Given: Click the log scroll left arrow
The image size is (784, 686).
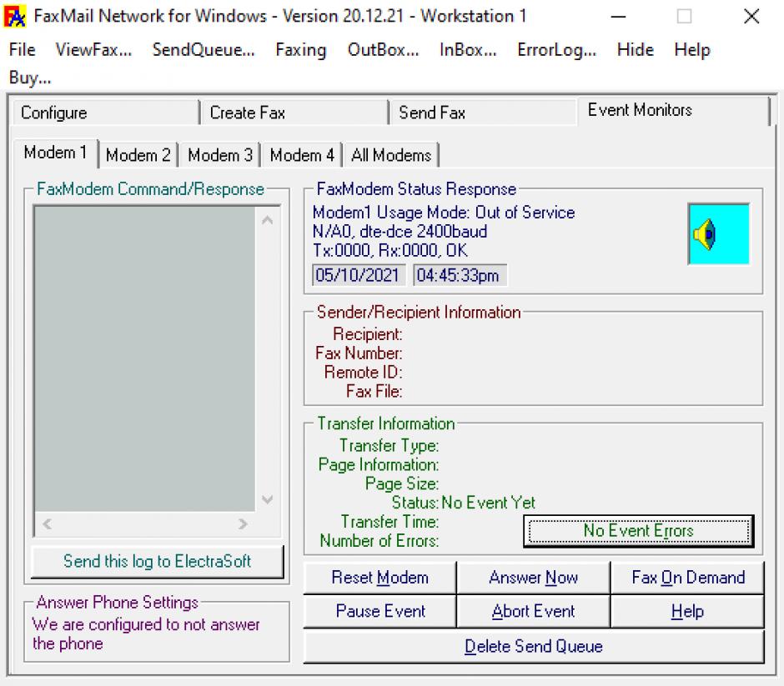Looking at the screenshot, I should [47, 524].
